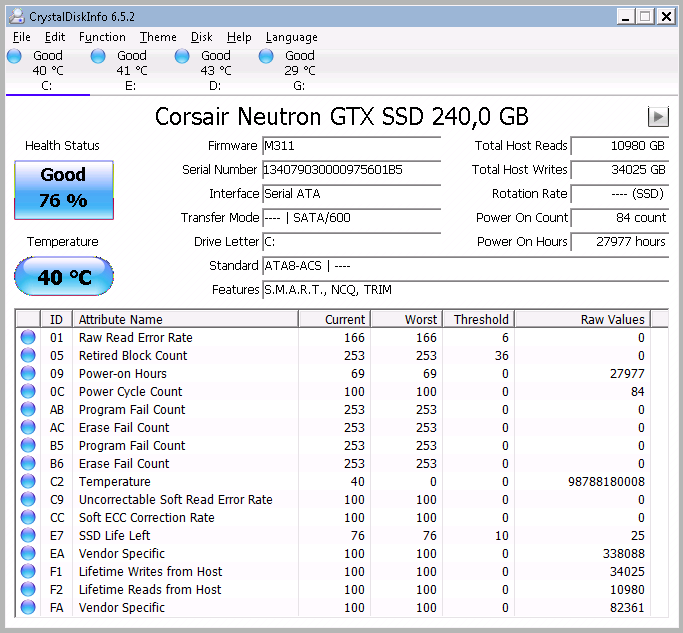
Task: Click raw value 98788180008 in Temperature row
Action: click(606, 482)
